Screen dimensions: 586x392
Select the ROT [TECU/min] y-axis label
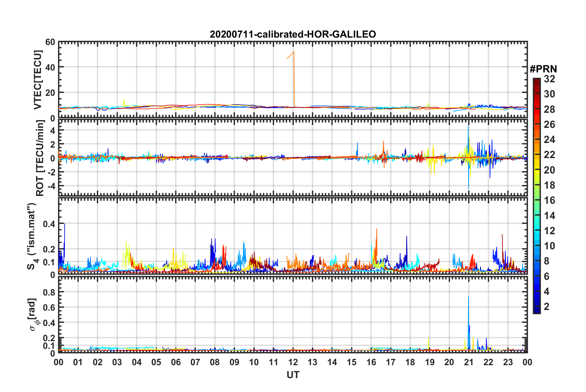(40, 158)
